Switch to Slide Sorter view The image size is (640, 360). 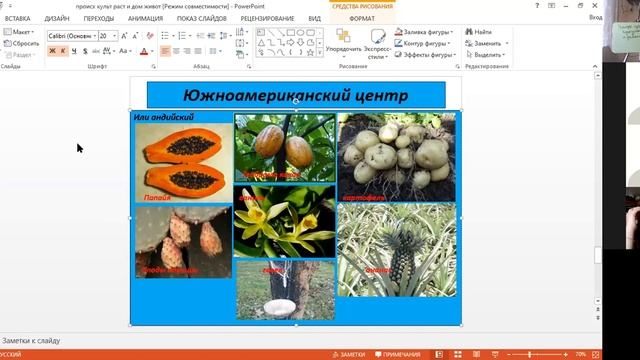(458, 354)
